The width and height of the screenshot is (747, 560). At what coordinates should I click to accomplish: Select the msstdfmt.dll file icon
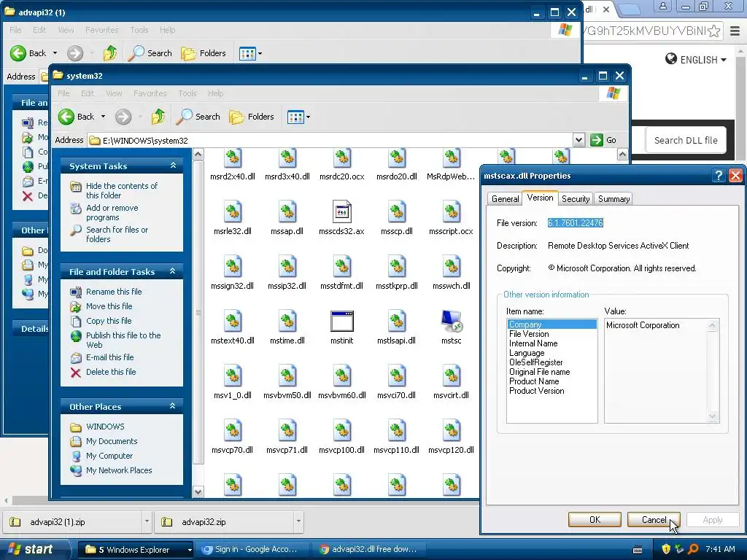pyautogui.click(x=341, y=267)
